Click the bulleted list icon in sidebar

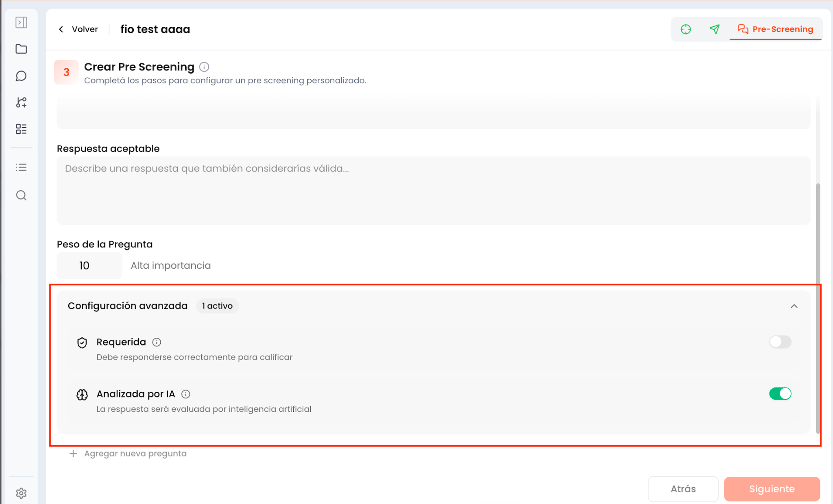pyautogui.click(x=21, y=167)
